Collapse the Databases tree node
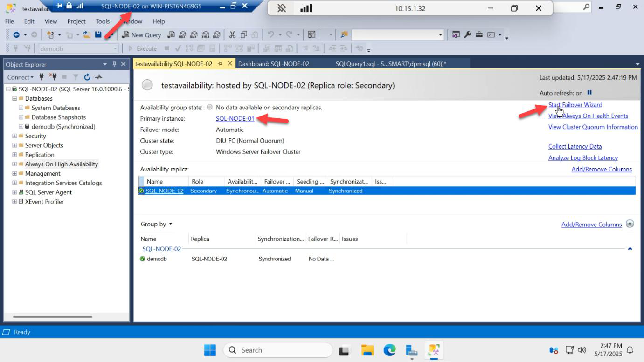Viewport: 644px width, 362px height. click(x=14, y=98)
